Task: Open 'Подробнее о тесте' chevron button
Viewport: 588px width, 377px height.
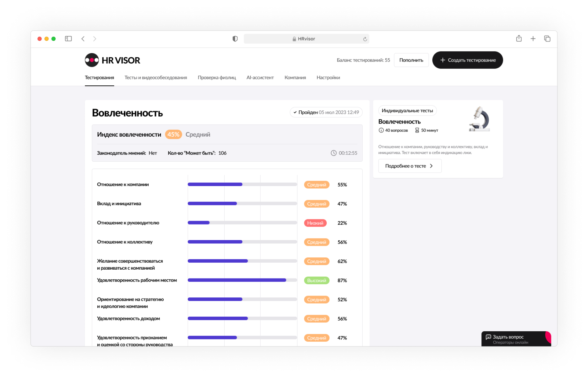Action: [410, 166]
